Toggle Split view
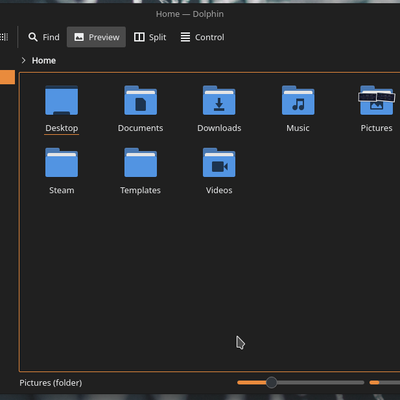Viewport: 400px width, 400px height. coord(150,37)
